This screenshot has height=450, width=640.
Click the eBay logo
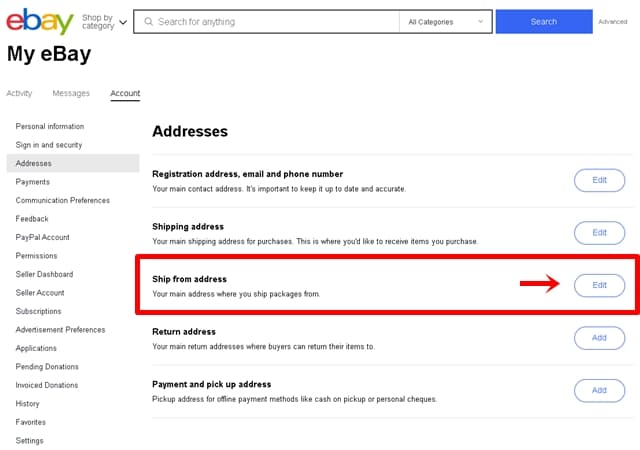[x=40, y=21]
